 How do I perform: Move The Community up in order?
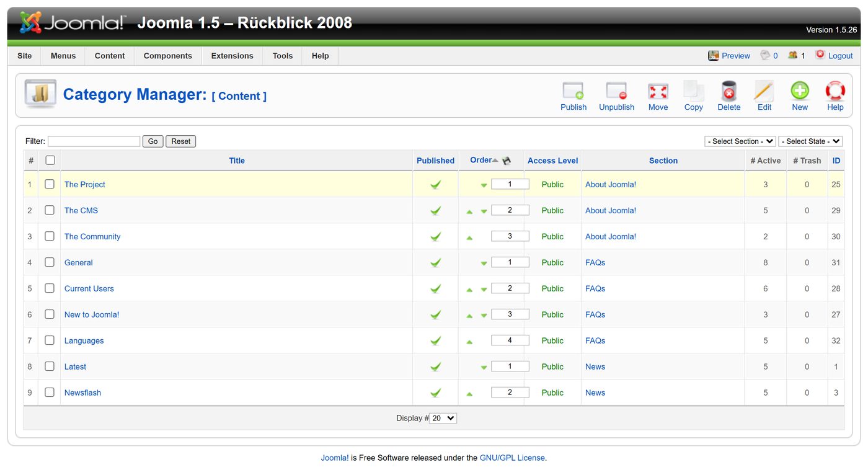coord(469,238)
